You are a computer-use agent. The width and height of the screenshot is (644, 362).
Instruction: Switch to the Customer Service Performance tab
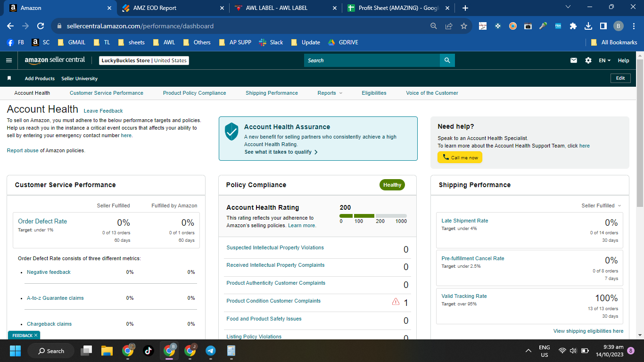coord(107,93)
